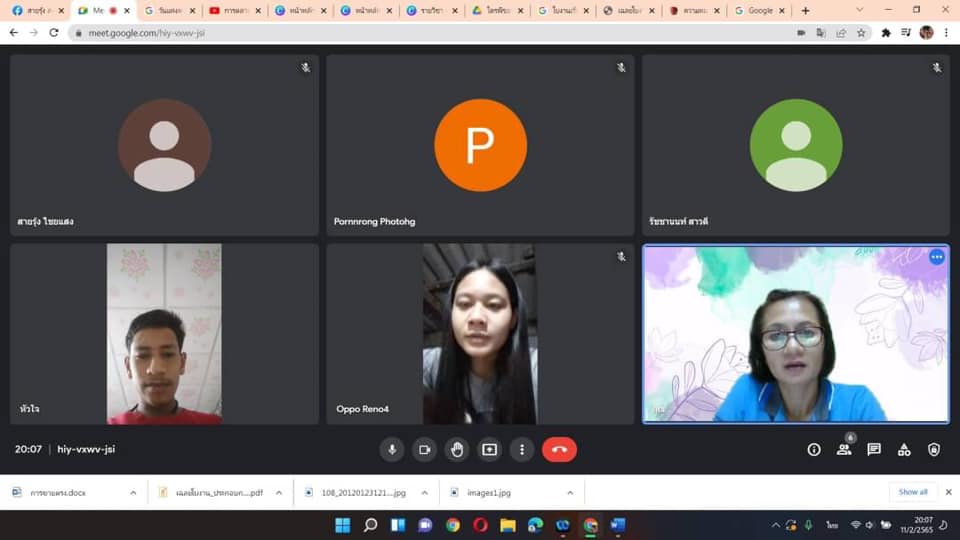
Task: Show the participants people panel
Action: point(844,450)
